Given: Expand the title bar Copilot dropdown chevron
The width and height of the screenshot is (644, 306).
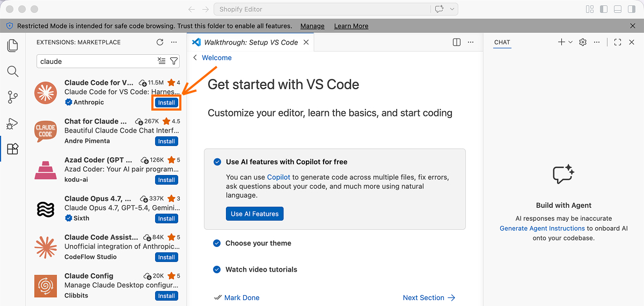Looking at the screenshot, I should point(452,9).
